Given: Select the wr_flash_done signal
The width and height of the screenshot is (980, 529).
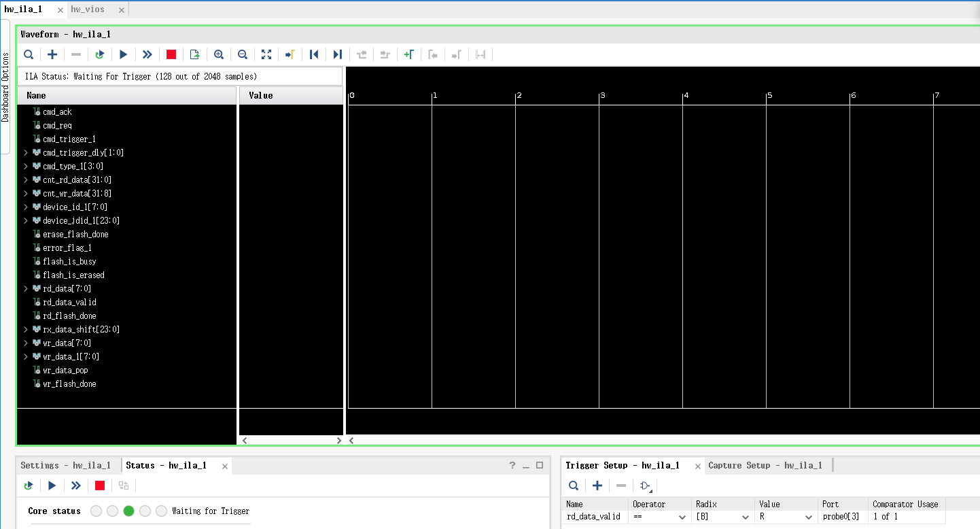Looking at the screenshot, I should tap(69, 383).
